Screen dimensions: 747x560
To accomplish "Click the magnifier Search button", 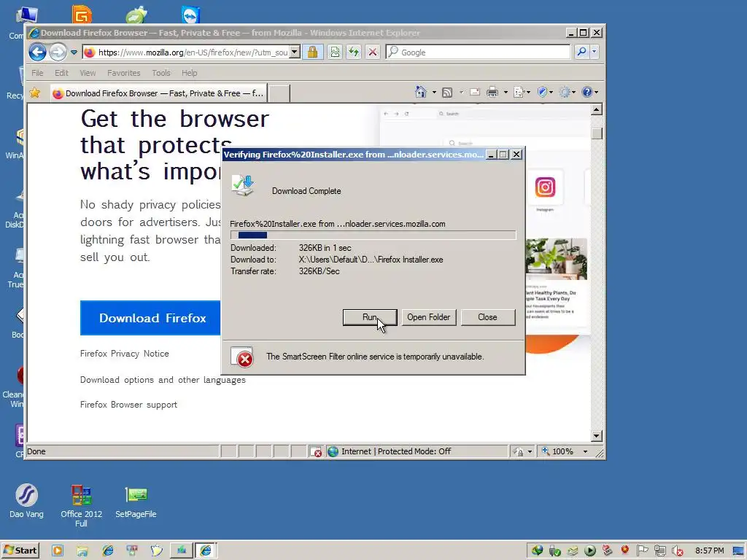I will pos(581,52).
